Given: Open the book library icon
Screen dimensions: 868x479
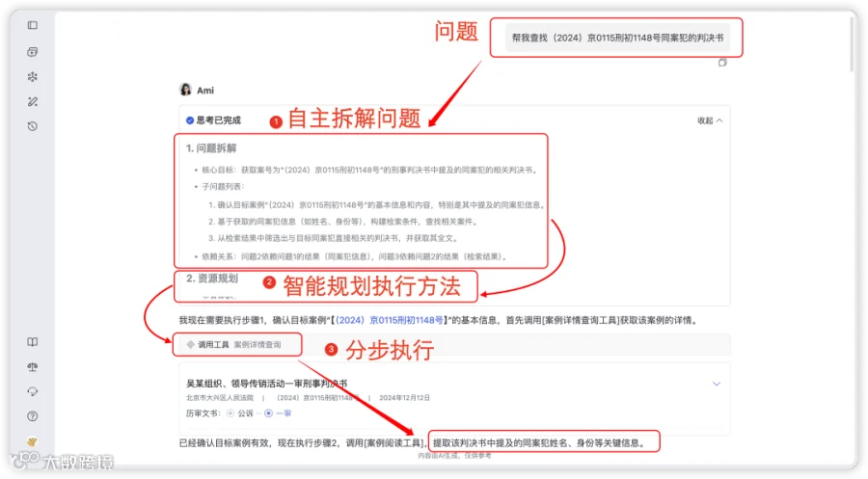Looking at the screenshot, I should pyautogui.click(x=33, y=342).
